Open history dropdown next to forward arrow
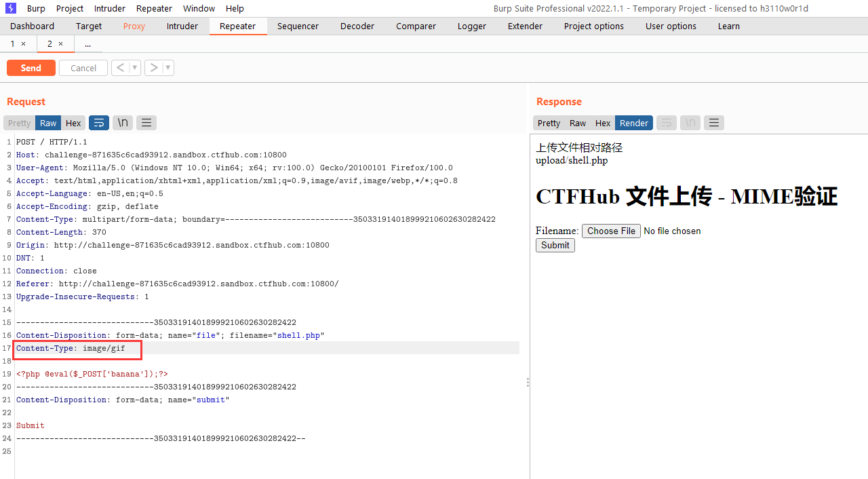The image size is (868, 479). (x=168, y=68)
